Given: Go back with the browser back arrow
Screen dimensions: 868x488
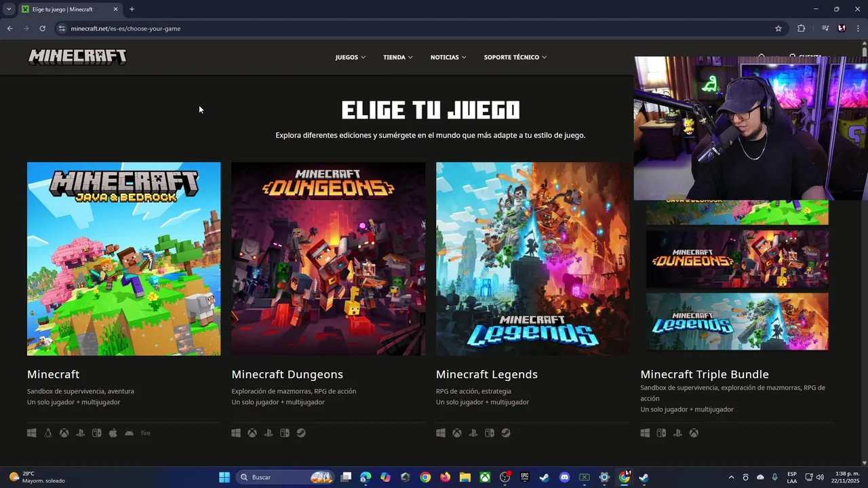Looking at the screenshot, I should click(9, 28).
